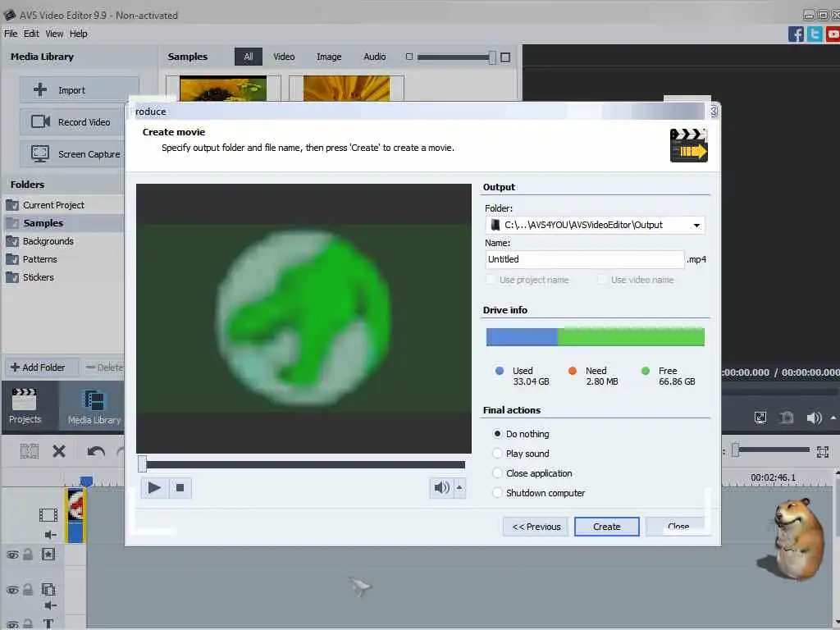Viewport: 840px width, 630px height.
Task: Play the dialog preview video
Action: coord(154,487)
